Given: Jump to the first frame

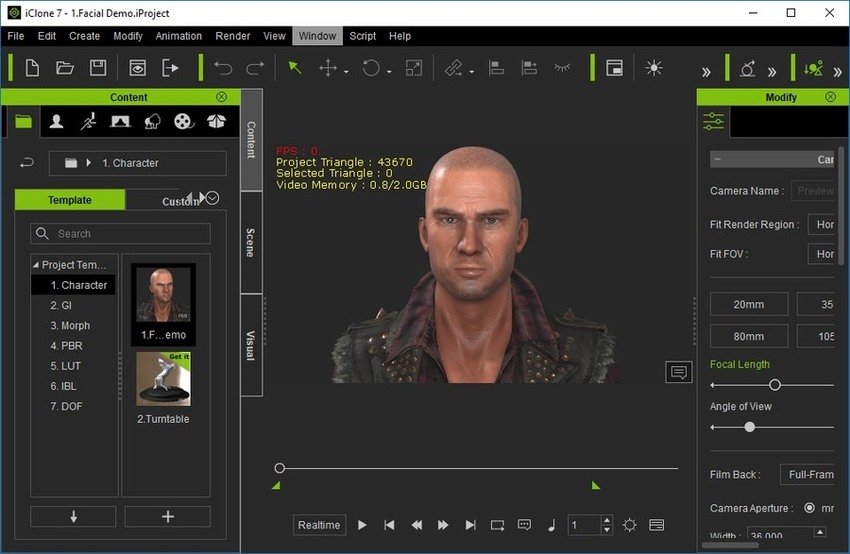Looking at the screenshot, I should click(389, 525).
